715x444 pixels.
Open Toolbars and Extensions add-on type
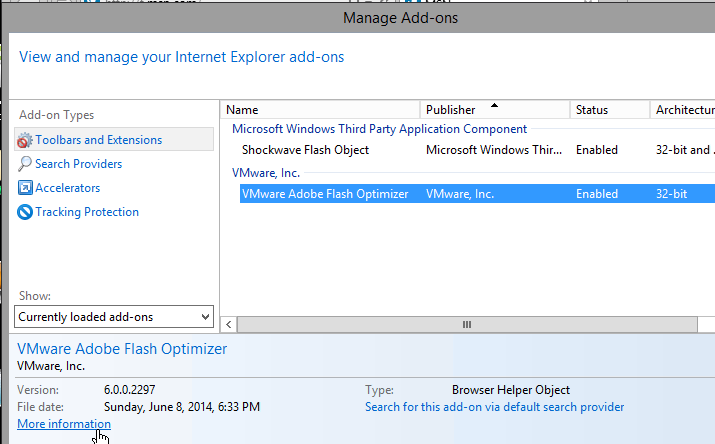114,139
